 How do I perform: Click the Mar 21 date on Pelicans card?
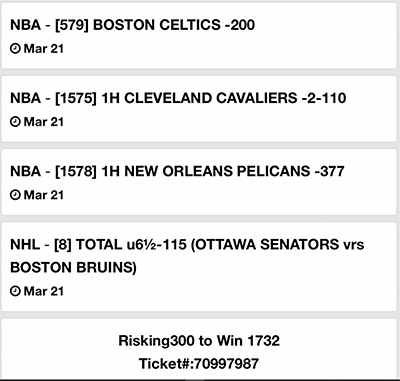click(44, 195)
